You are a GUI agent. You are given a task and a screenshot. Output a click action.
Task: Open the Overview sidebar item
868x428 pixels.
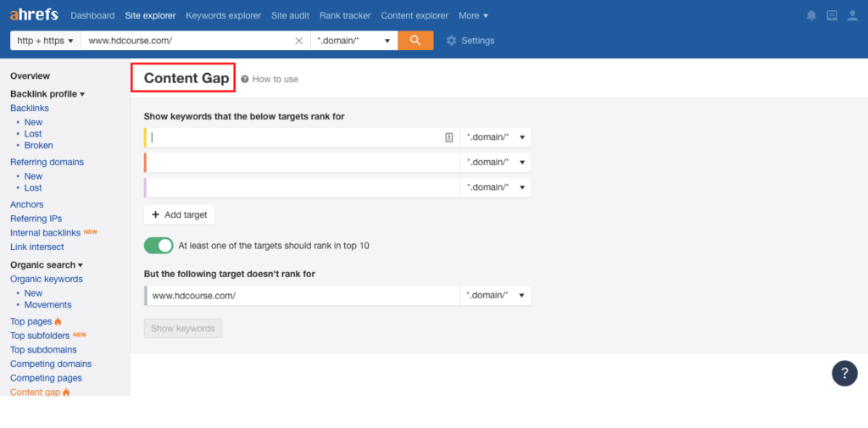coord(30,76)
